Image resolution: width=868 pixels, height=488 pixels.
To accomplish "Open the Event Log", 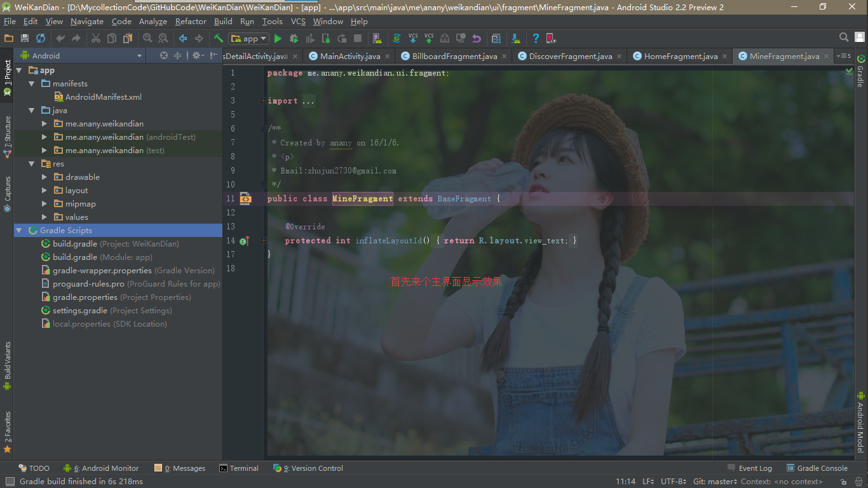I will tap(750, 468).
